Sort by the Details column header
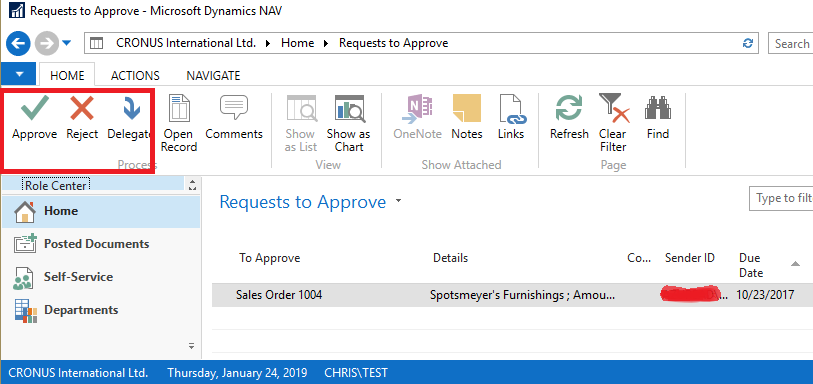Viewport: 813px width, 384px height. [x=451, y=258]
